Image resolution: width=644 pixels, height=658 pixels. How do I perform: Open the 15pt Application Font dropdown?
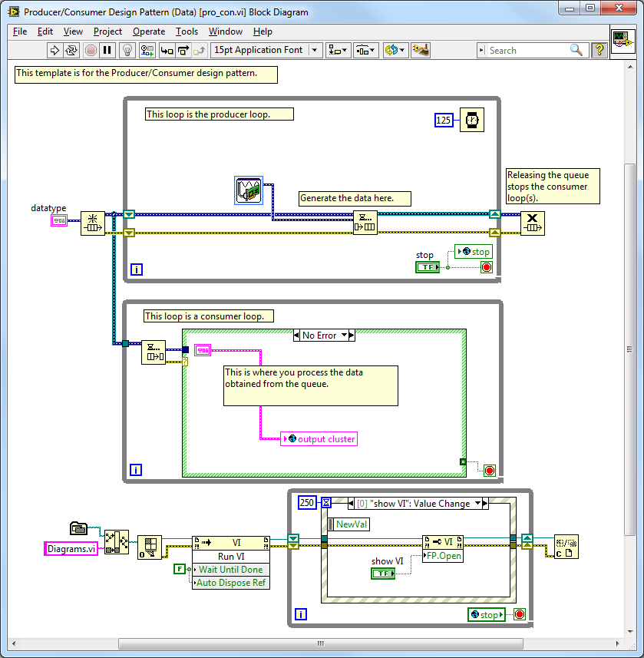[266, 51]
